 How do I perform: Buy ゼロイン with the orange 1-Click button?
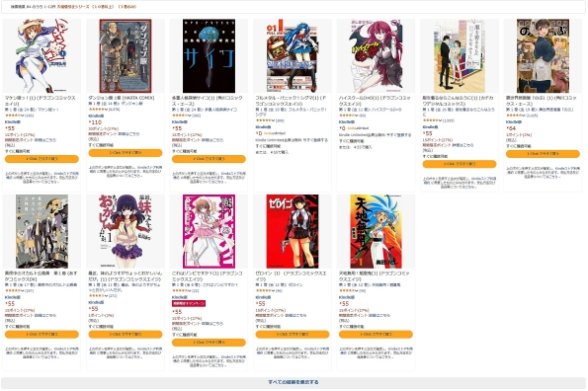click(293, 334)
